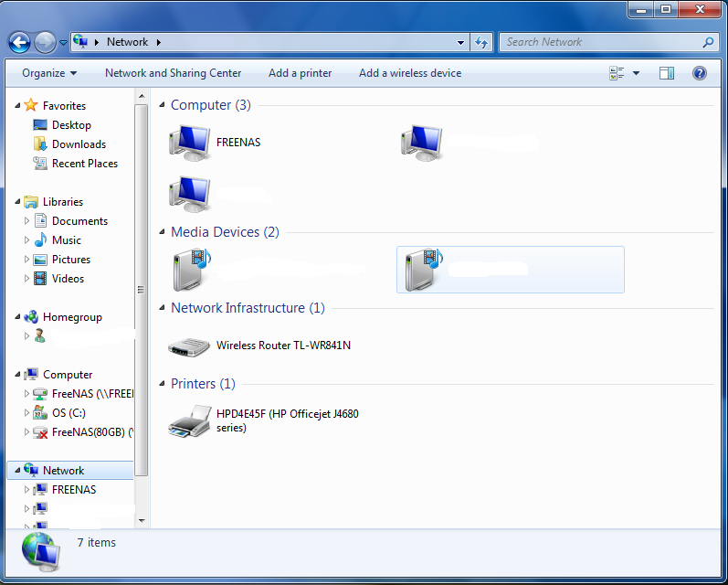Collapse the Libraries tree node
The image size is (728, 585).
point(17,202)
